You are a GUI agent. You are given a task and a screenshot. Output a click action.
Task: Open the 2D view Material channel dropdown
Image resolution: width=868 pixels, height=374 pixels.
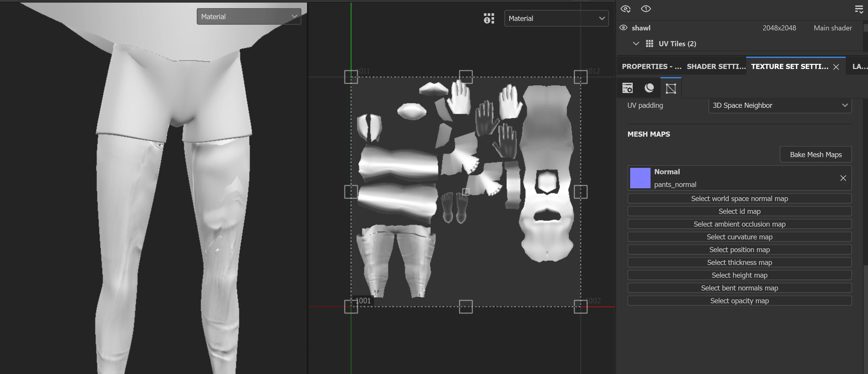point(556,19)
